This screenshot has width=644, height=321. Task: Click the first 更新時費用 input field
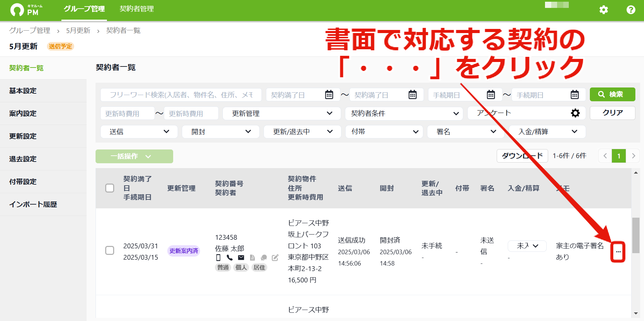pos(128,113)
